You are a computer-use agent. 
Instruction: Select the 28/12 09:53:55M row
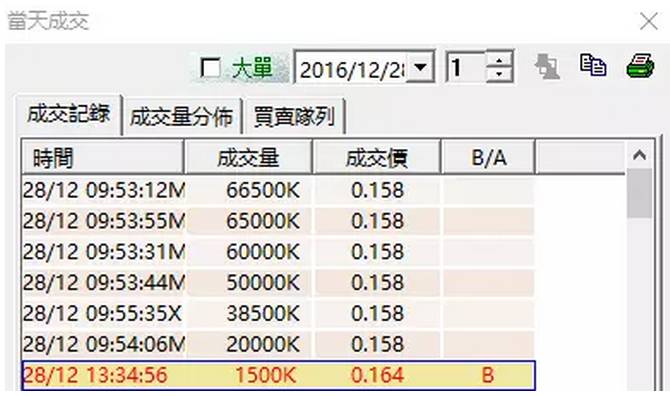(x=278, y=221)
